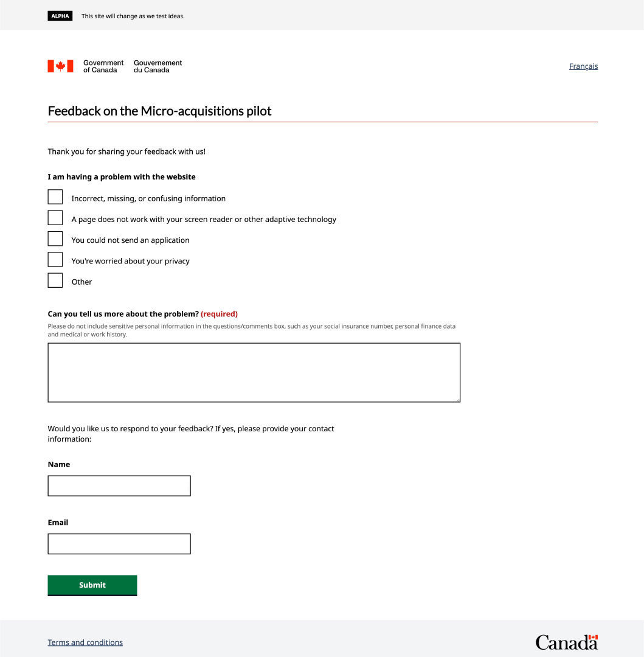Click the Government of Canada flag logo

tap(60, 66)
